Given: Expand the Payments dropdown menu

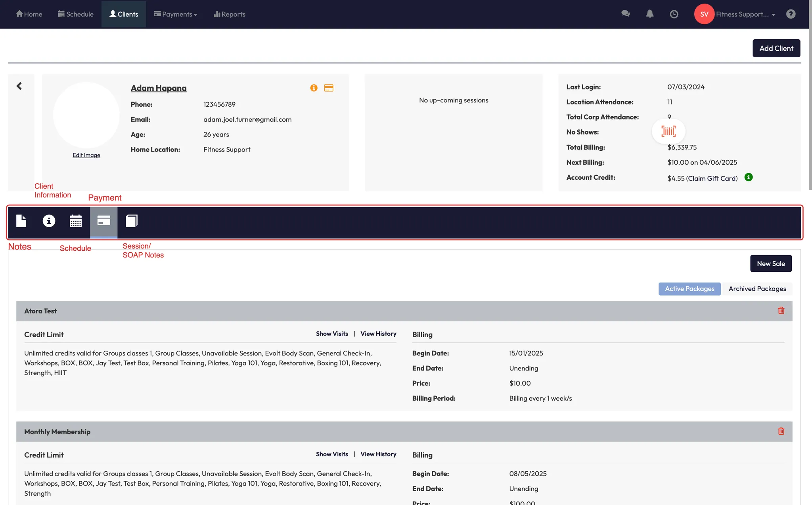Looking at the screenshot, I should [176, 14].
